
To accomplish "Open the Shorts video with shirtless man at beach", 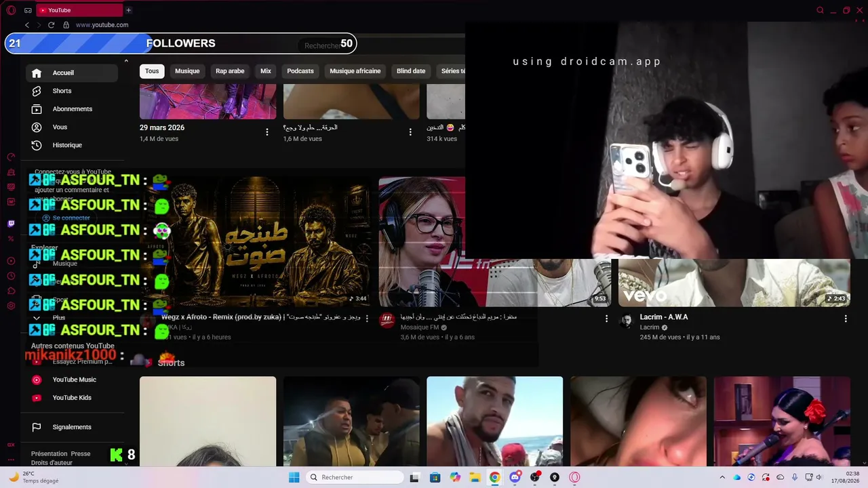I will (x=495, y=422).
